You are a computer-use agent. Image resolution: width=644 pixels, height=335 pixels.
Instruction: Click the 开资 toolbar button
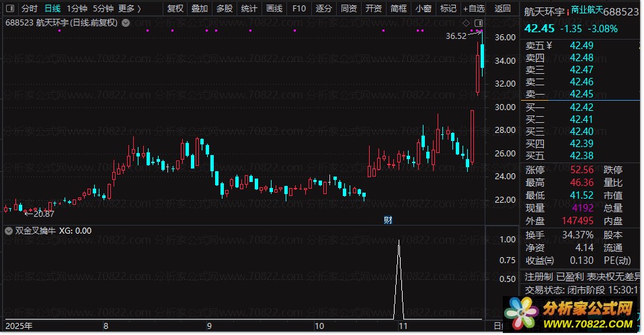(x=373, y=8)
